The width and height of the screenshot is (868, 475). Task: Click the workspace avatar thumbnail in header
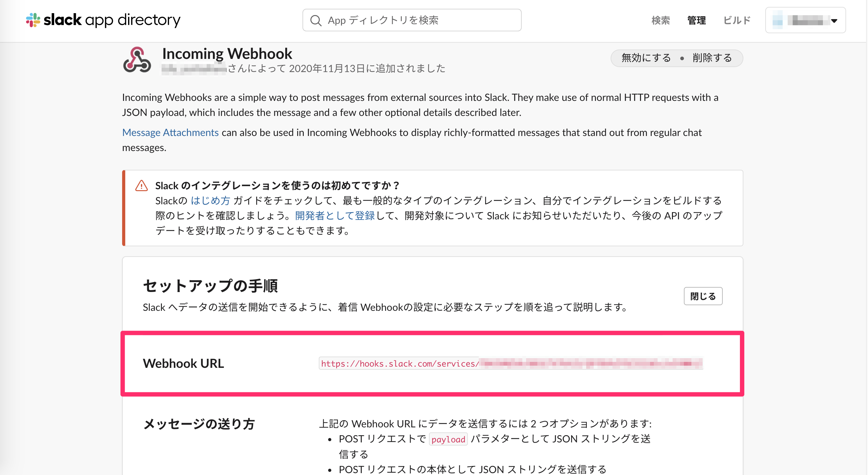tap(778, 20)
